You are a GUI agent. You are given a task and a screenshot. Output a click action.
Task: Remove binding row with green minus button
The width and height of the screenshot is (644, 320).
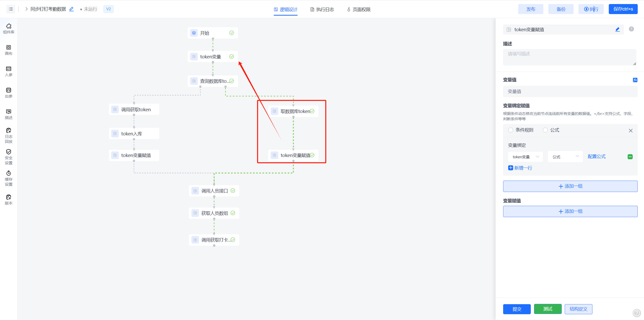(x=630, y=157)
